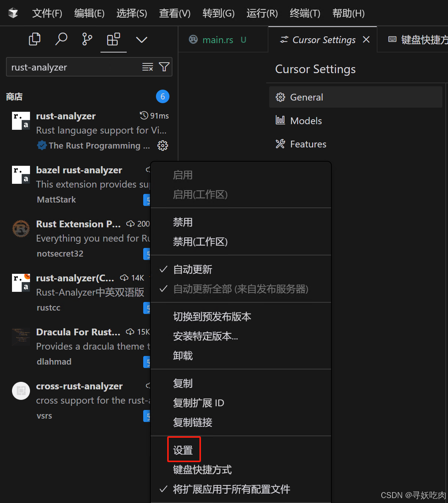Viewport: 448px width, 503px height.
Task: Expand the additional views chevron
Action: pyautogui.click(x=141, y=39)
